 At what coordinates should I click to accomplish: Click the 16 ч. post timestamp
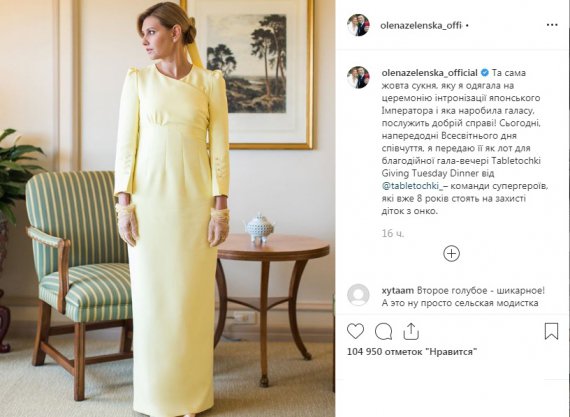pyautogui.click(x=392, y=233)
